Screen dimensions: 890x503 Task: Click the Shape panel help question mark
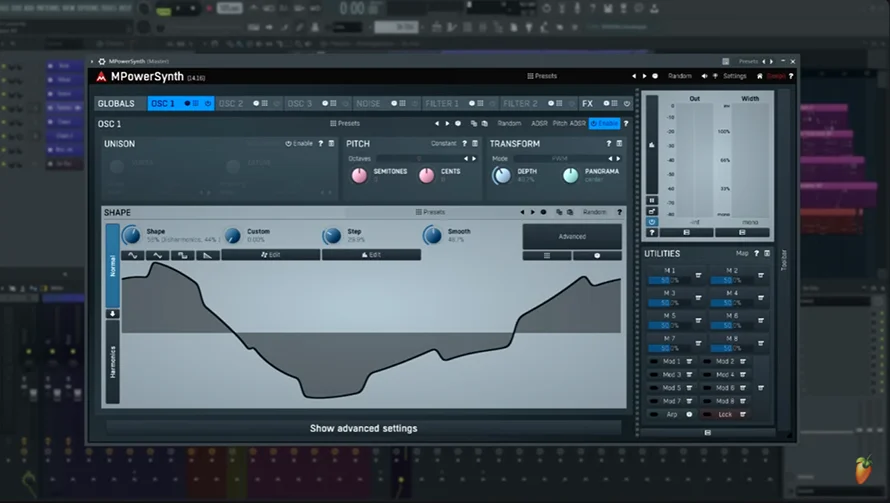coord(619,212)
